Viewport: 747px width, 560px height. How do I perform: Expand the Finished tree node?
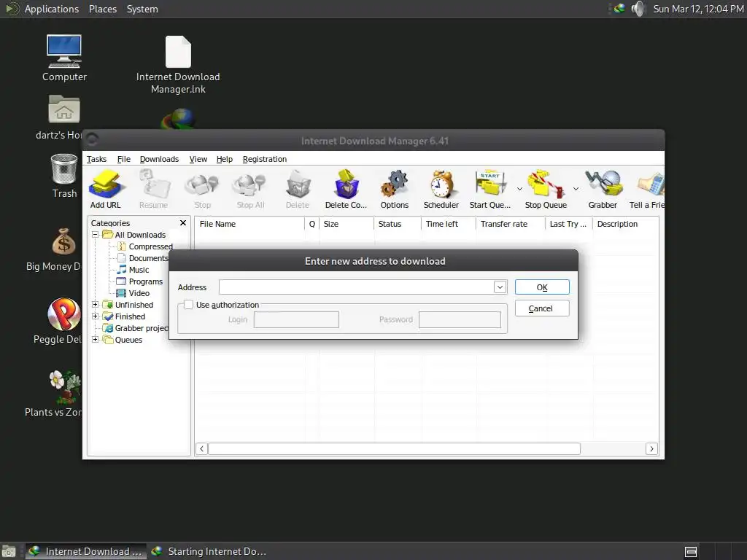coord(95,316)
